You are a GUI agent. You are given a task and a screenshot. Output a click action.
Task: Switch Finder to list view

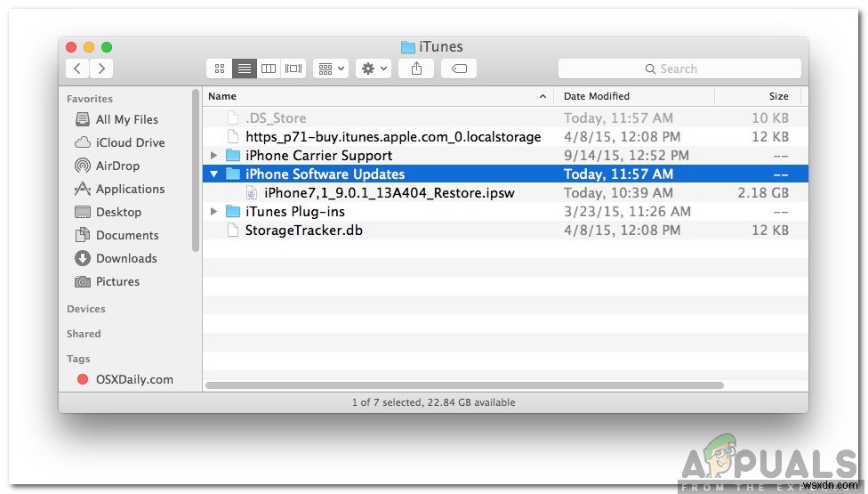pos(244,69)
